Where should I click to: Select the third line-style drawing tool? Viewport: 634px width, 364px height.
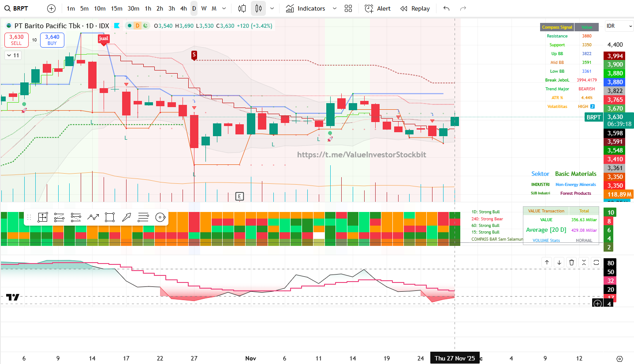pos(76,217)
